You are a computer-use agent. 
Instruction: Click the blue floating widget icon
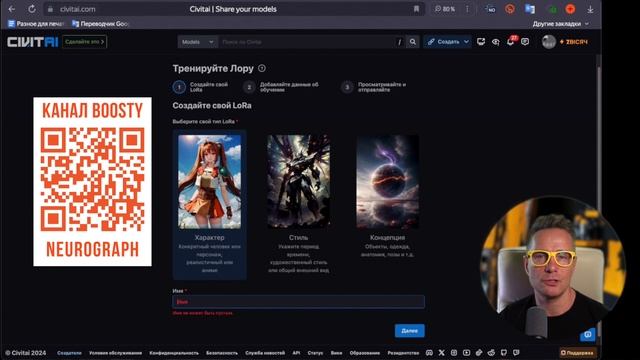coord(588,334)
